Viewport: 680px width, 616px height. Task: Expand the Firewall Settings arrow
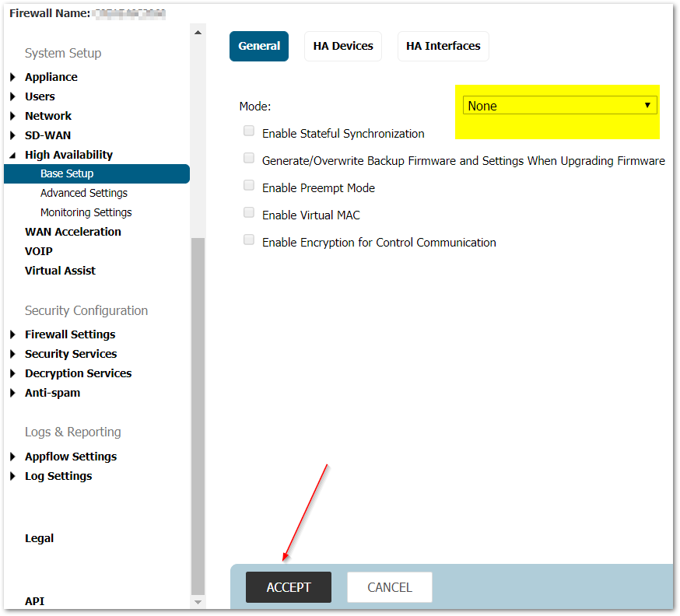(x=12, y=334)
